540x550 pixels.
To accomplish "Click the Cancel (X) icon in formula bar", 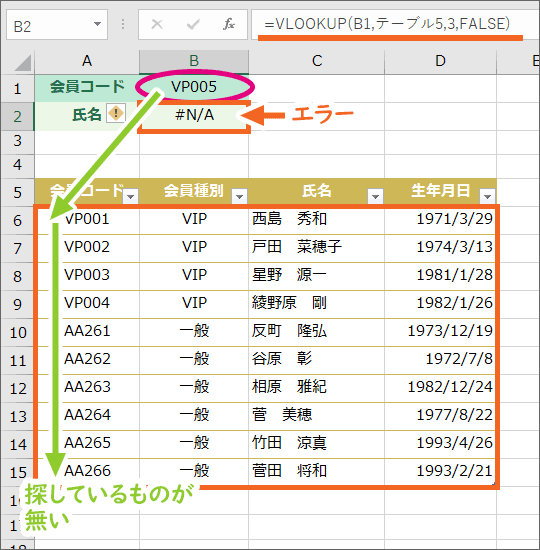I will (x=156, y=24).
